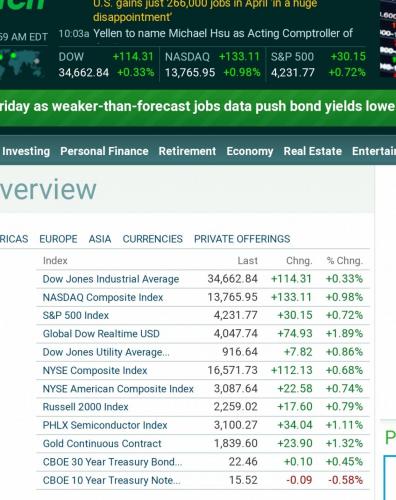Screen dimensions: 396x500
Task: Select percent +1.32% for Gold contract
Action: click(344, 443)
